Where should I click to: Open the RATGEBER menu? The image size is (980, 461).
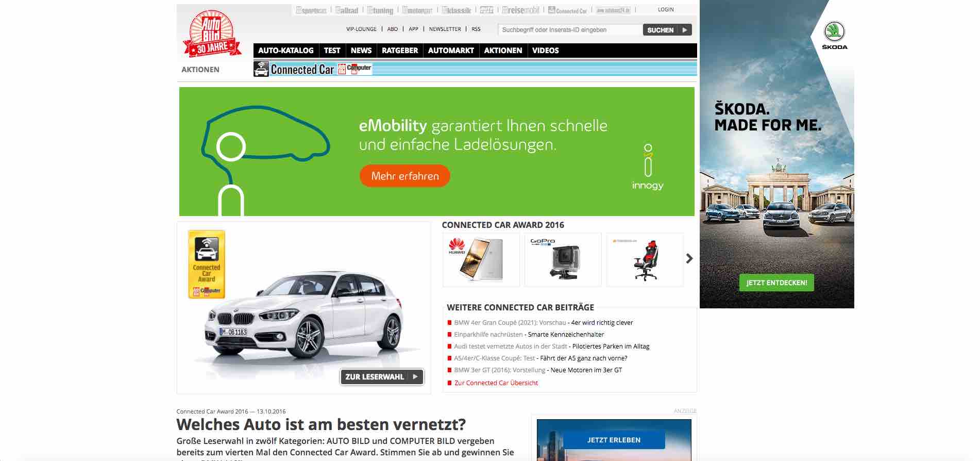[400, 51]
